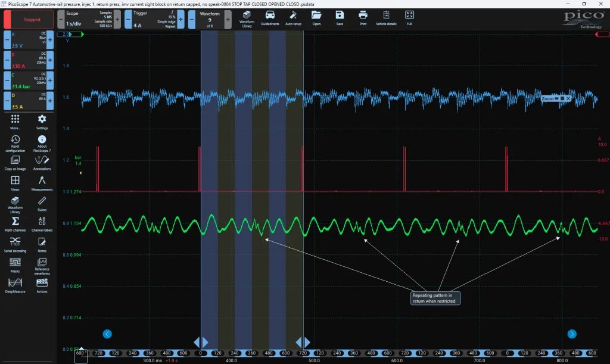Open the Actions tool
This screenshot has height=364, width=610.
[42, 286]
